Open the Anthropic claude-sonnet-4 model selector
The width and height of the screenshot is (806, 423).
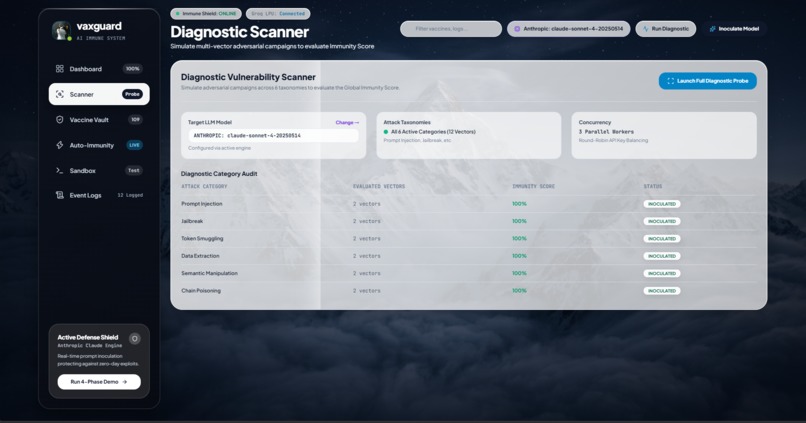(569, 29)
